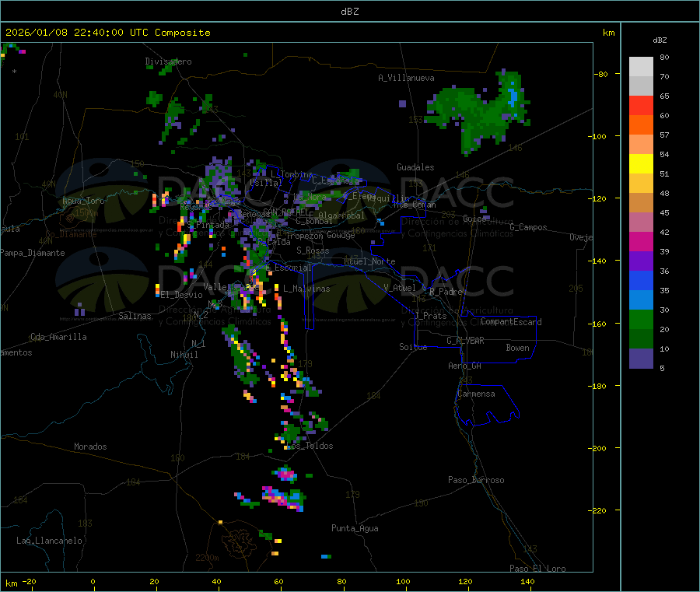Click the R_Padre place label
The width and height of the screenshot is (700, 592).
[x=446, y=292]
